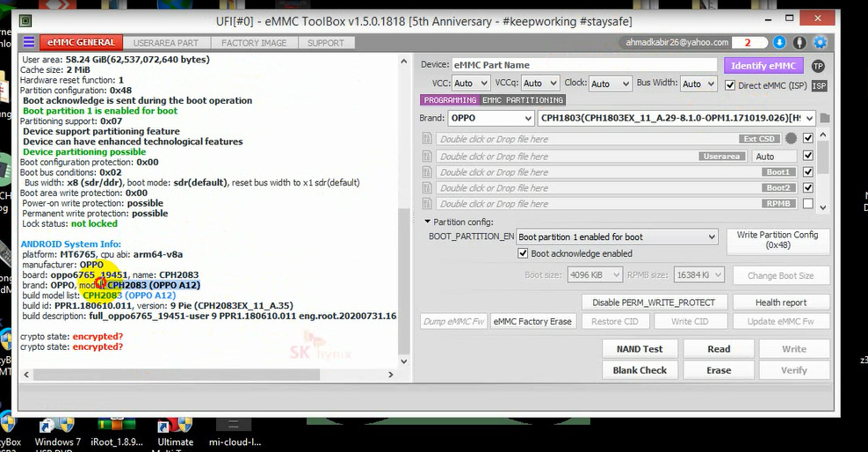Click the file icon in Ext CSD row

[x=427, y=138]
